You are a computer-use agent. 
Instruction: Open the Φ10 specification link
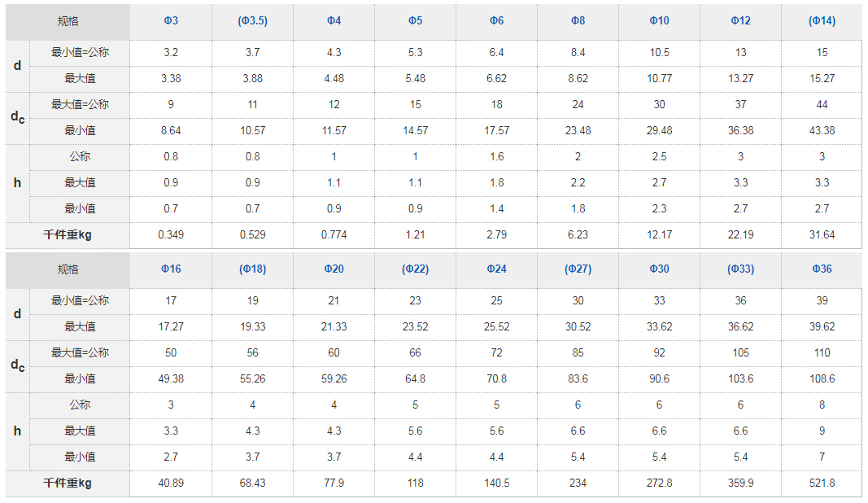659,20
